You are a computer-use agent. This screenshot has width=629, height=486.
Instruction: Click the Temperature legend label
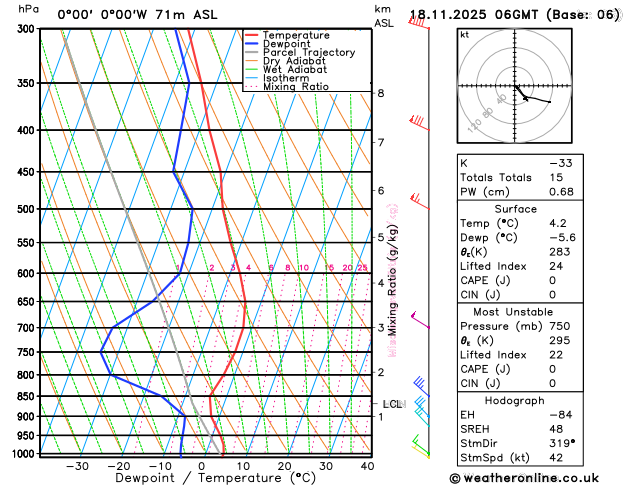click(x=296, y=35)
